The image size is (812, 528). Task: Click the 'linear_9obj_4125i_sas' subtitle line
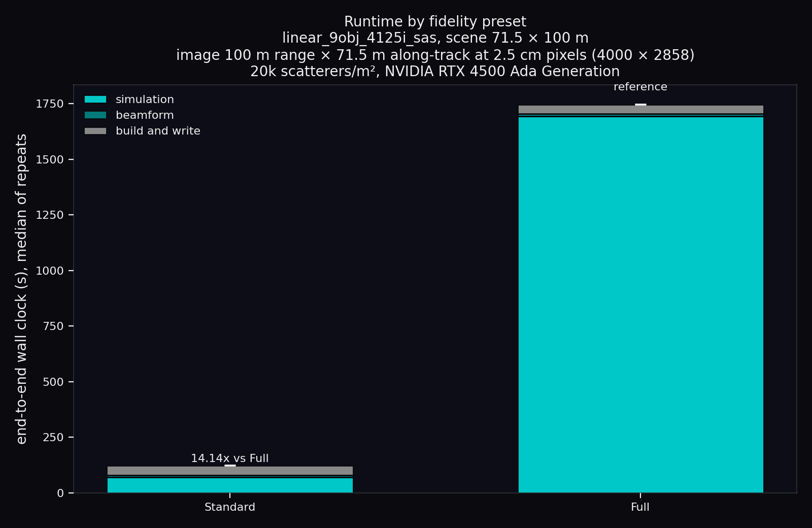point(435,38)
